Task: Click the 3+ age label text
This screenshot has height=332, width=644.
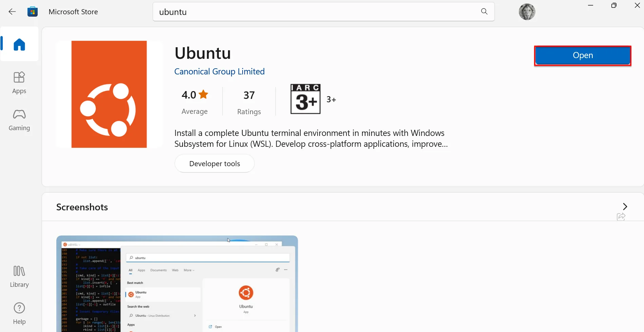Action: pyautogui.click(x=331, y=100)
